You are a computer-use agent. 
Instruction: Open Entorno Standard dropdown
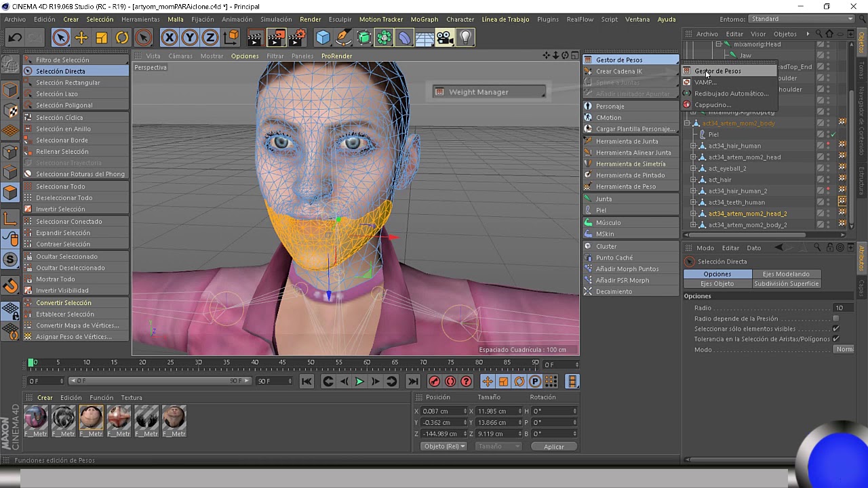(802, 19)
